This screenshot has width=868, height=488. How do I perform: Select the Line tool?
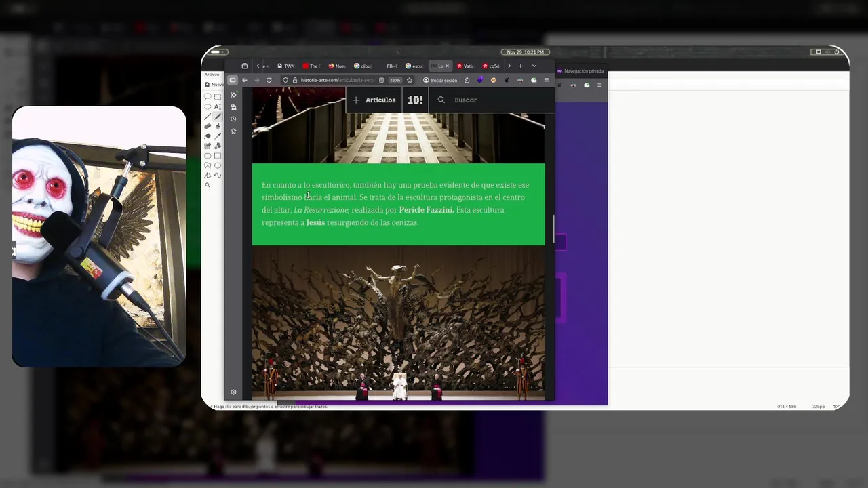208,117
